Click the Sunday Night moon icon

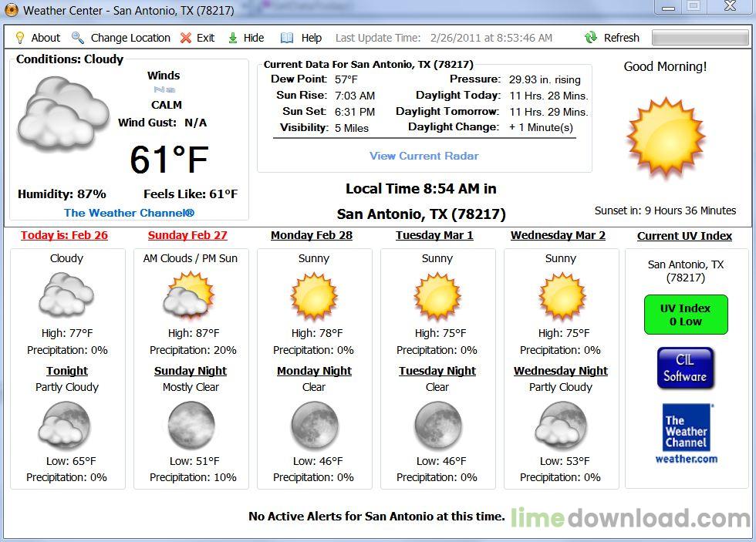coord(191,425)
